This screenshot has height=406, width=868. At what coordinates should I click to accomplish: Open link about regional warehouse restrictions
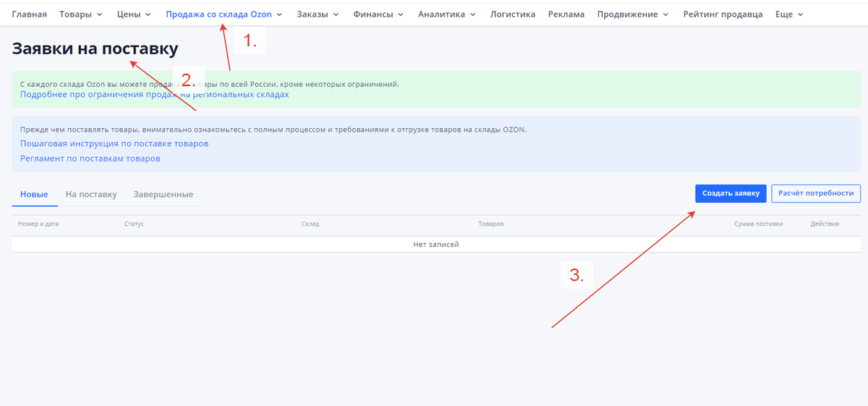click(x=154, y=94)
